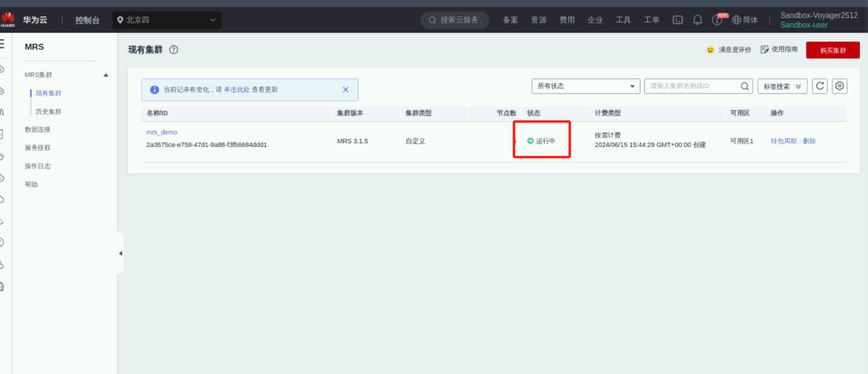Select 历史集群 in the sidebar
868x374 pixels.
tap(48, 112)
